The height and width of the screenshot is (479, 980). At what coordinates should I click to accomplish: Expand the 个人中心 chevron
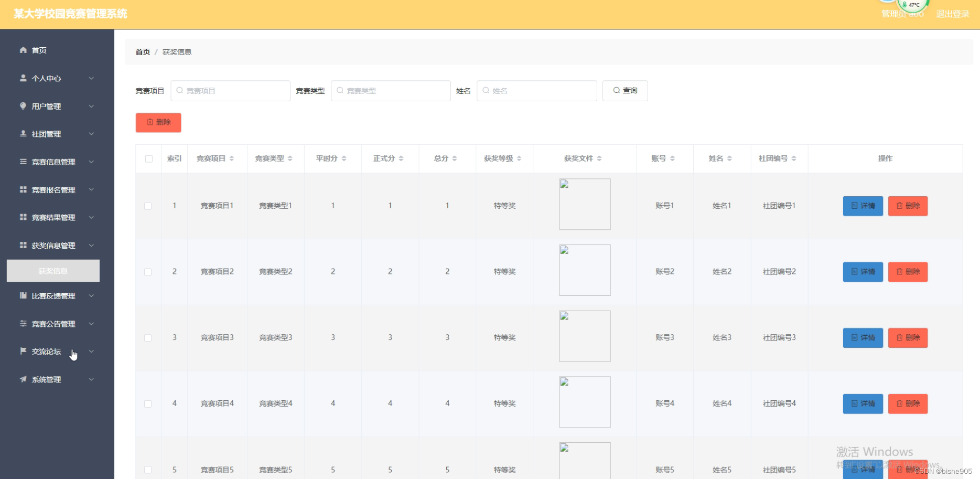[91, 78]
